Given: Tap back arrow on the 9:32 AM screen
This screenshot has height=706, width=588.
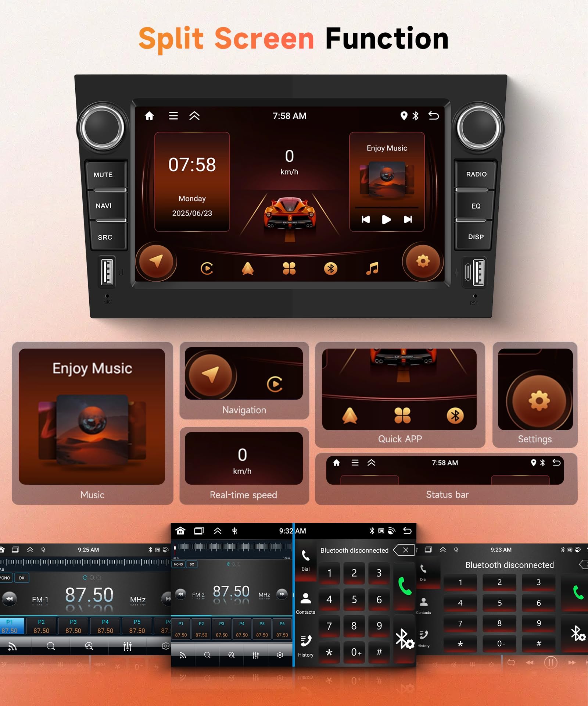Looking at the screenshot, I should pos(407,531).
